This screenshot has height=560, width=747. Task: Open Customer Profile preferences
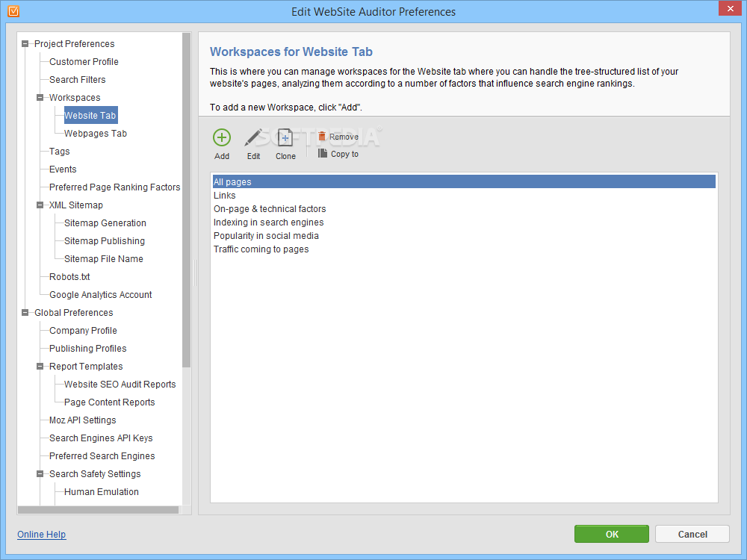coord(84,62)
